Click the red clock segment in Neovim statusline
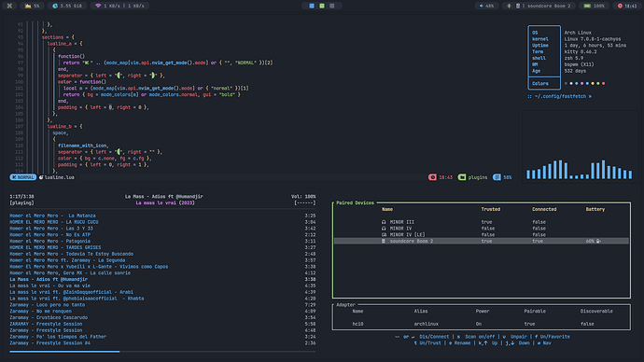644x362 pixels. [x=441, y=177]
